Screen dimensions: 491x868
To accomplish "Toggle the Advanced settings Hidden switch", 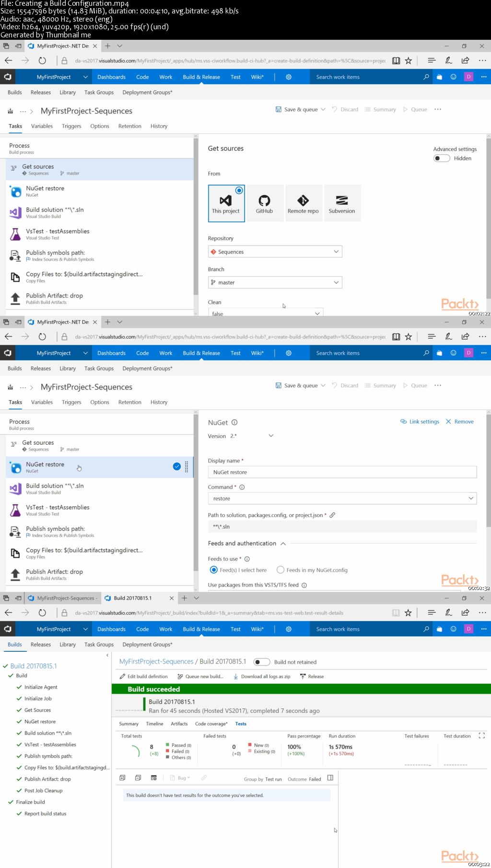I will point(442,158).
